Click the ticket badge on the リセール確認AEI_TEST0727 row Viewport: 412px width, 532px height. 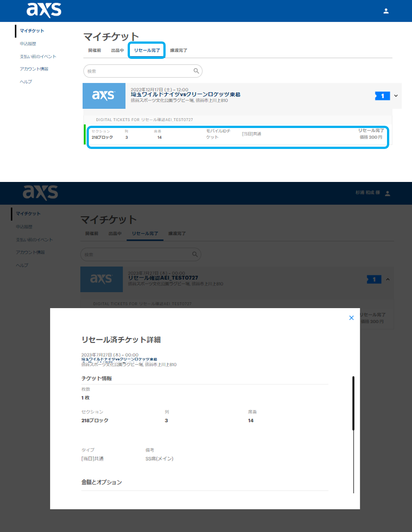374,280
